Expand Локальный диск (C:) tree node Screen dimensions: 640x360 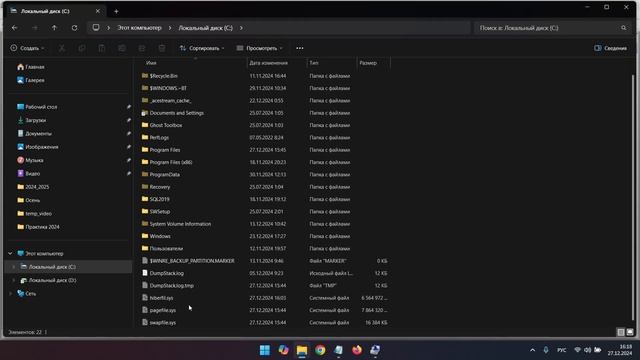pos(14,267)
